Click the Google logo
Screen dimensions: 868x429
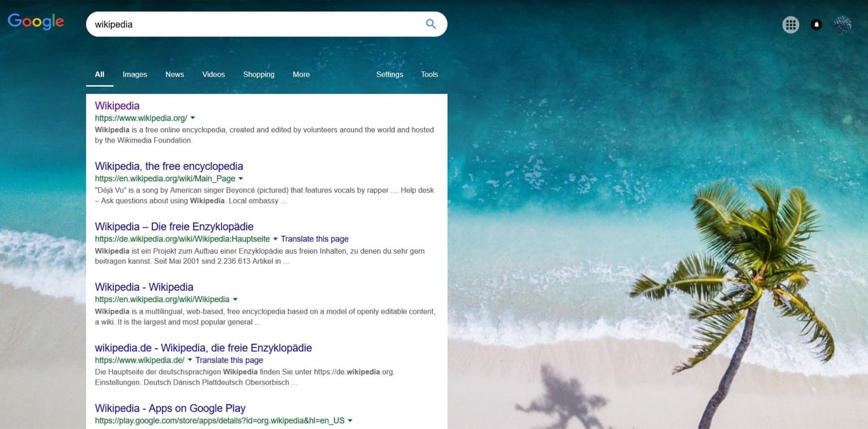click(x=36, y=21)
